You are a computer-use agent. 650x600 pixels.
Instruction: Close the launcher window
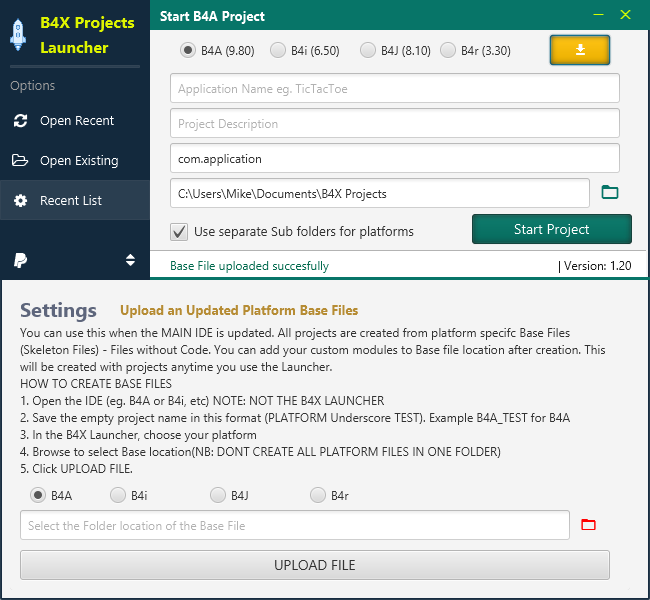point(625,15)
